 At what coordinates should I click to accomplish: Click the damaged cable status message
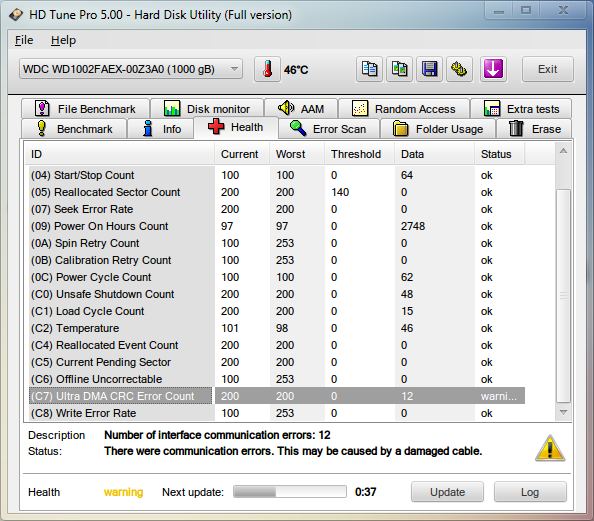293,451
